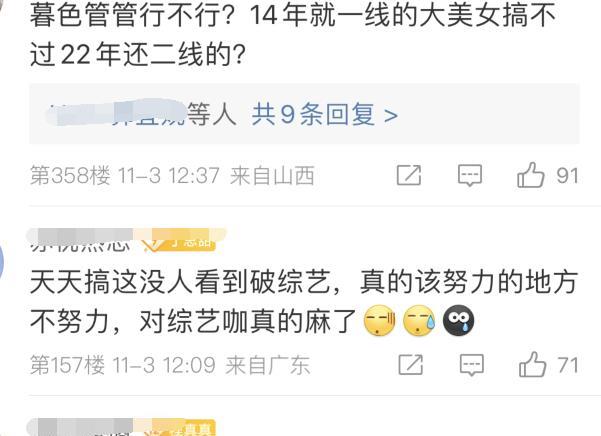Tap the sweating face emoji

pyautogui.click(x=419, y=321)
